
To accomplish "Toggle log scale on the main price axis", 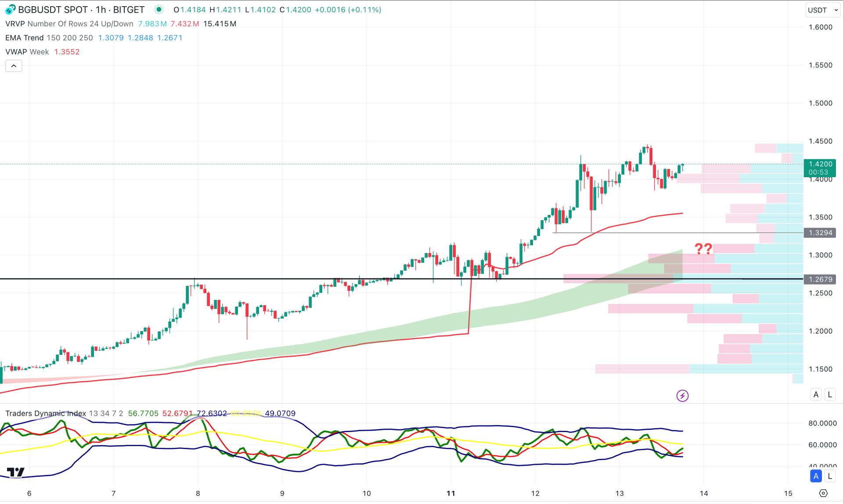I will pos(830,394).
